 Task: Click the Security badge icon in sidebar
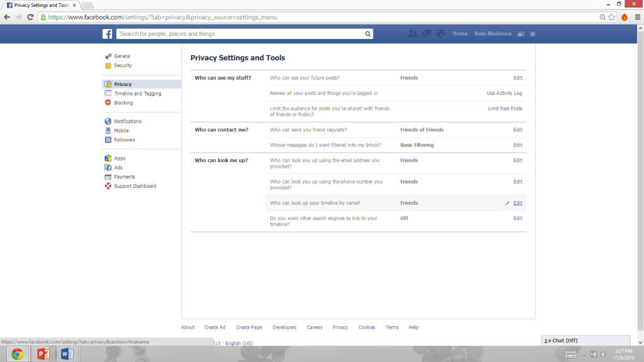tap(108, 65)
